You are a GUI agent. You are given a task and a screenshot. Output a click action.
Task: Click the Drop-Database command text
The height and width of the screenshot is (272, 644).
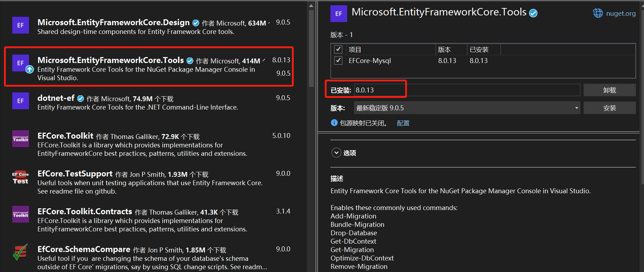(x=354, y=233)
